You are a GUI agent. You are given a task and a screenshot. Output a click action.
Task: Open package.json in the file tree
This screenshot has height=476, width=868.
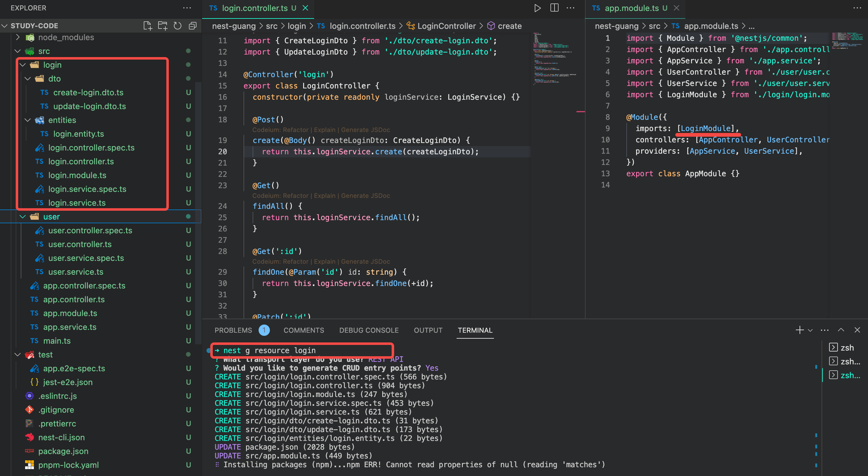[x=63, y=452]
